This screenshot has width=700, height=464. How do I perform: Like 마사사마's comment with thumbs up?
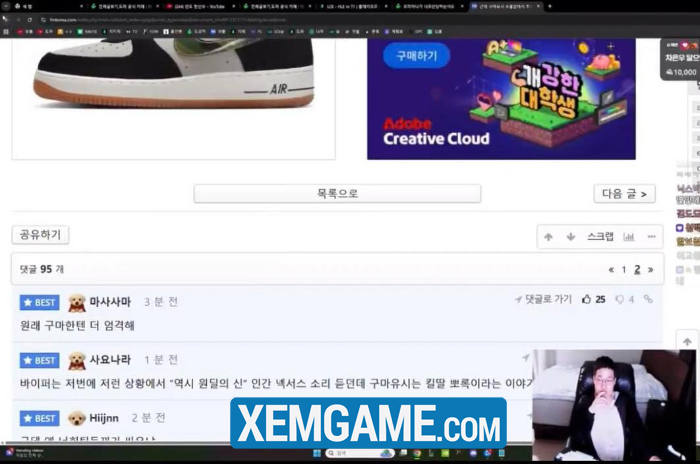pos(587,299)
